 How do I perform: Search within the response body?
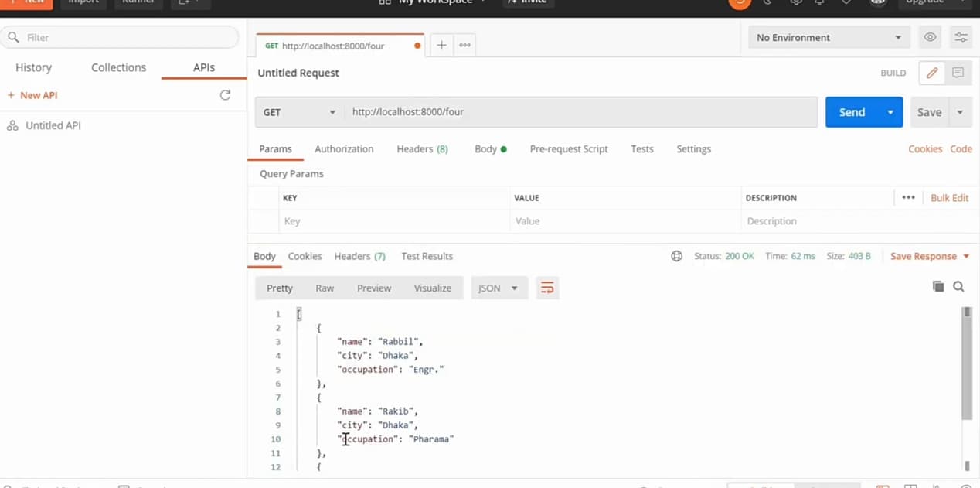pos(958,286)
